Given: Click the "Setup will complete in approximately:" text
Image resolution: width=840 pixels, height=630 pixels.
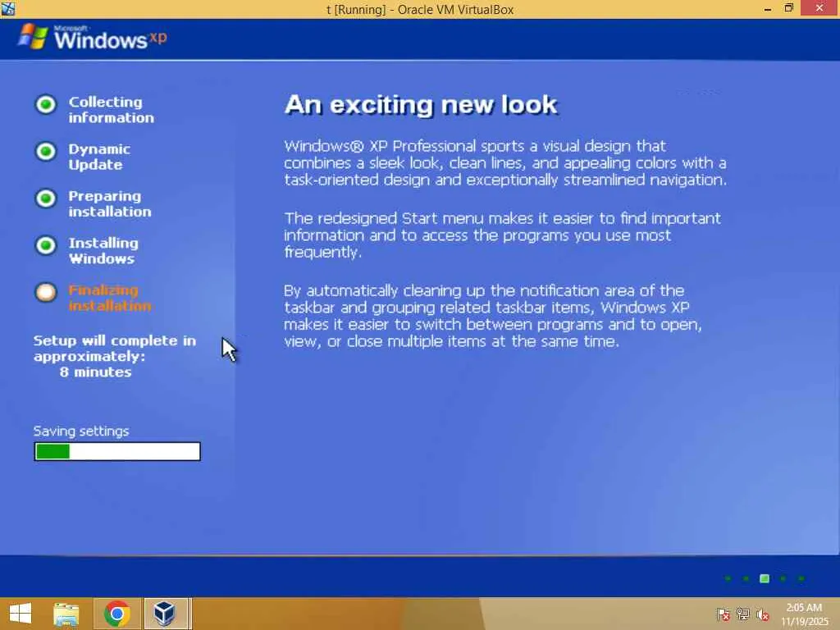Looking at the screenshot, I should (115, 349).
